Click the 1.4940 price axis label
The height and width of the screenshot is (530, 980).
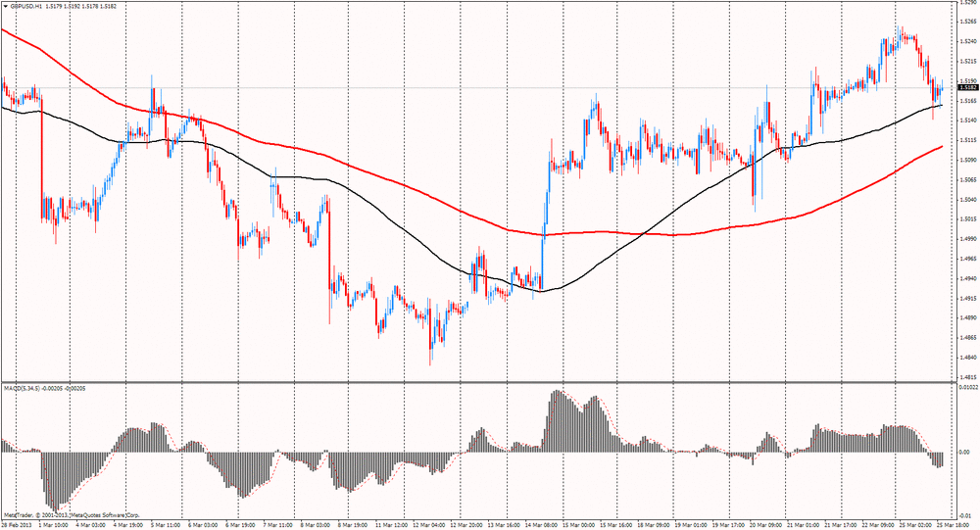click(968, 278)
